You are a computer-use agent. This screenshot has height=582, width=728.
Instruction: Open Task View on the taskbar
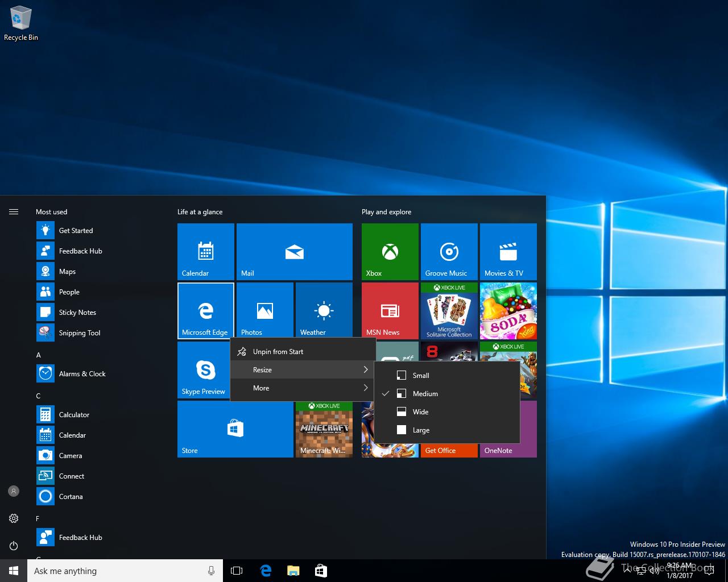point(237,571)
